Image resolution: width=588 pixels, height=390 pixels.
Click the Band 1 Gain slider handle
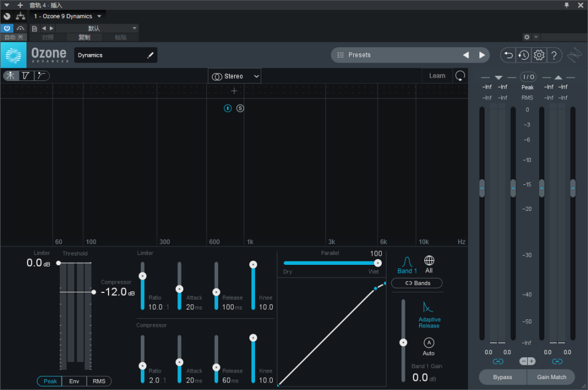point(403,342)
